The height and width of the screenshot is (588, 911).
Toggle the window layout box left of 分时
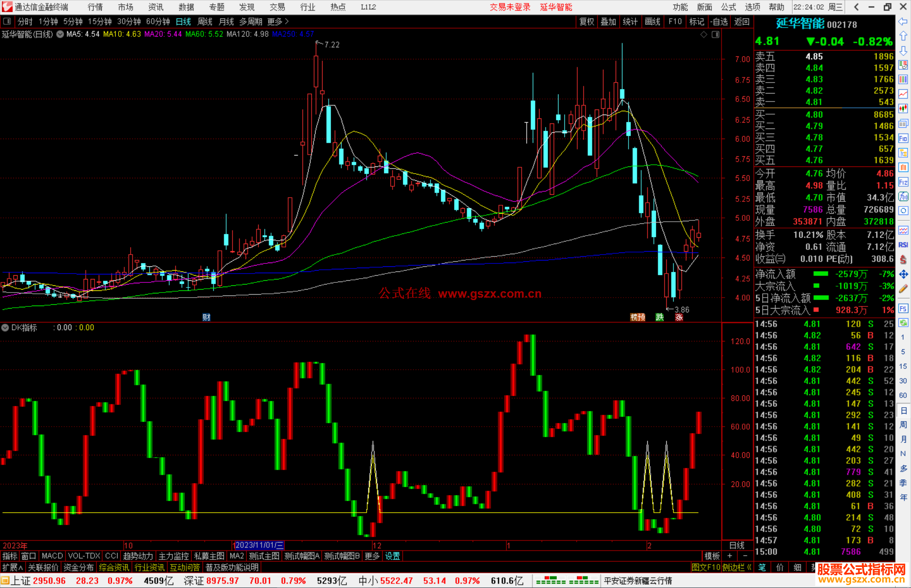(7, 21)
